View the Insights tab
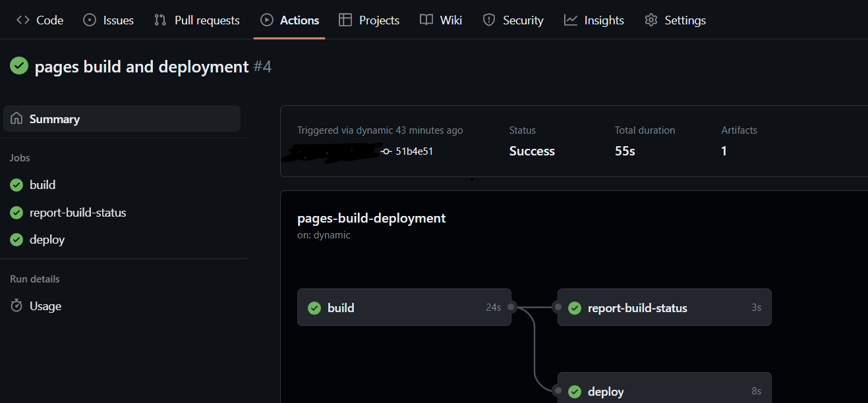 594,20
